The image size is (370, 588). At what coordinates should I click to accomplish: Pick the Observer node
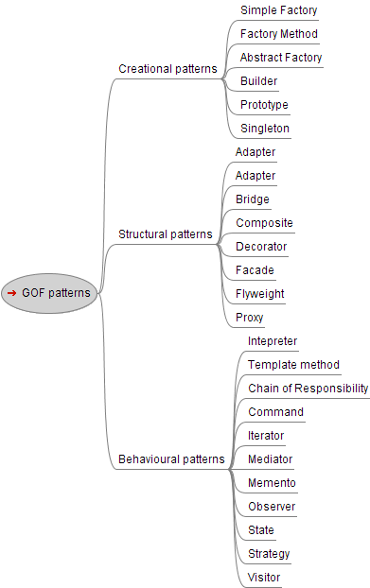pyautogui.click(x=272, y=507)
